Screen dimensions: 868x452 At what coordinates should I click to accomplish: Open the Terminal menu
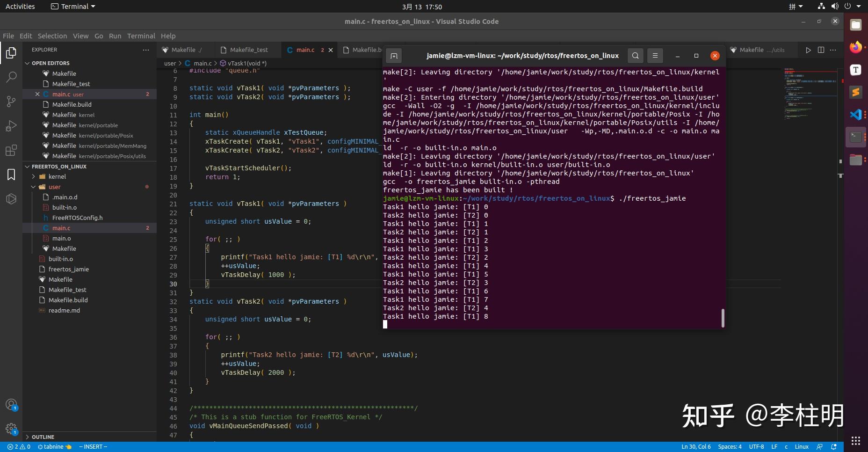141,36
